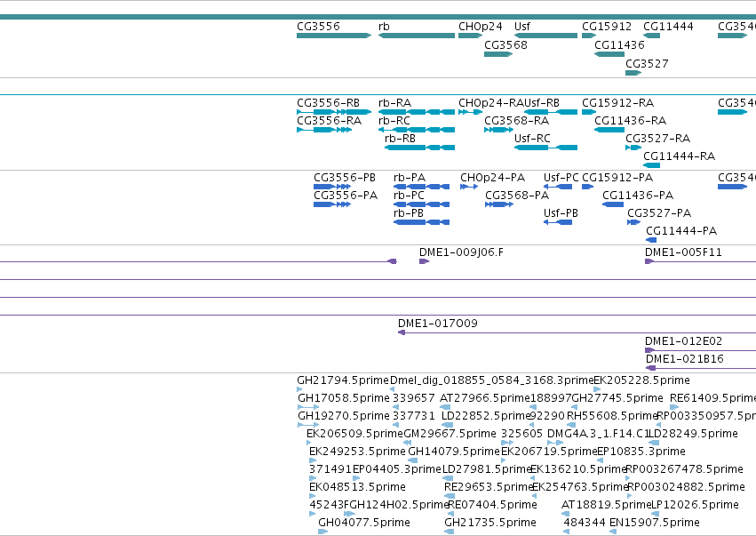Select the EN15907.5prime EST label
756x536 pixels.
point(655,523)
